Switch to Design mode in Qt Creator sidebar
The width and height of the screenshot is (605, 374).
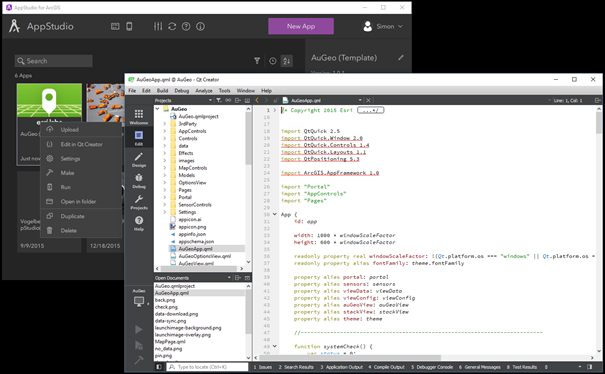click(x=139, y=159)
